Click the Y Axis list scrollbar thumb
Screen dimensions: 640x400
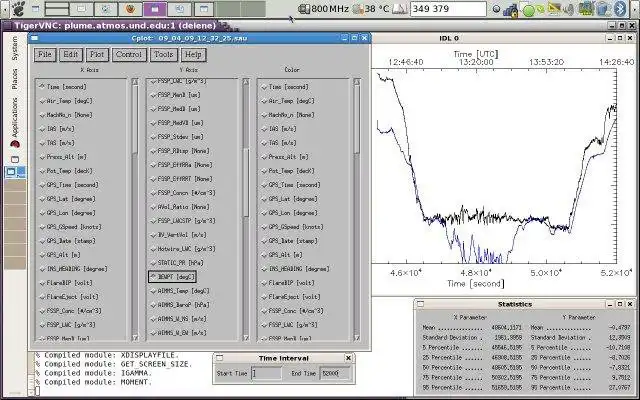246,182
